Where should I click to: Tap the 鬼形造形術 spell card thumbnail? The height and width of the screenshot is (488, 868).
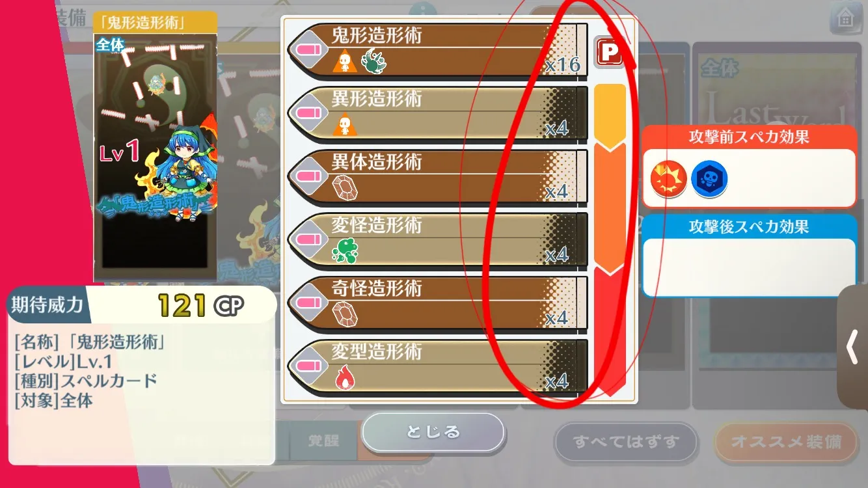coord(156,146)
